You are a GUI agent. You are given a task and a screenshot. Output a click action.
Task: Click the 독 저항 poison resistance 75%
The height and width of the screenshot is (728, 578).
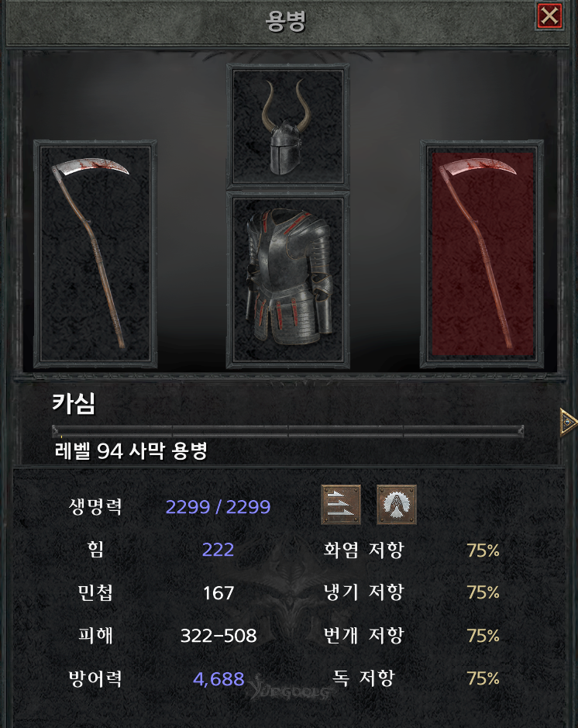(483, 679)
